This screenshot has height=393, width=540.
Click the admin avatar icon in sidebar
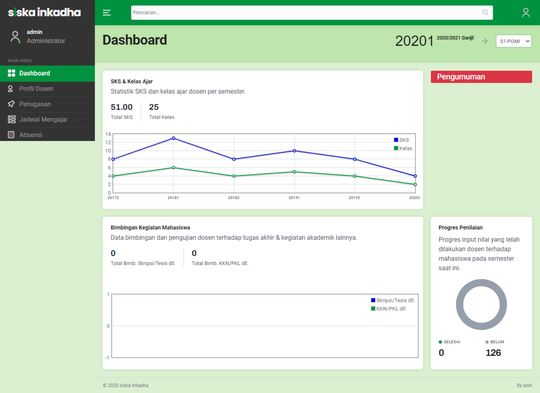(x=15, y=37)
